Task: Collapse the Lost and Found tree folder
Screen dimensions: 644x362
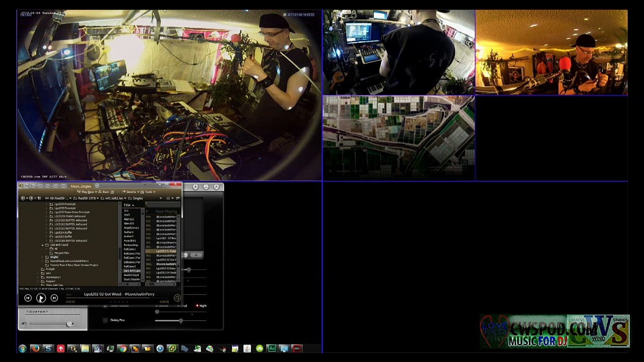Action: click(x=42, y=245)
